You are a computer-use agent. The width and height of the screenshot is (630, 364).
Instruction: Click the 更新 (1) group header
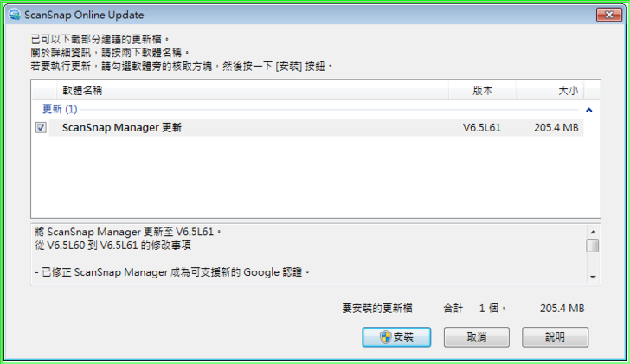pos(60,109)
